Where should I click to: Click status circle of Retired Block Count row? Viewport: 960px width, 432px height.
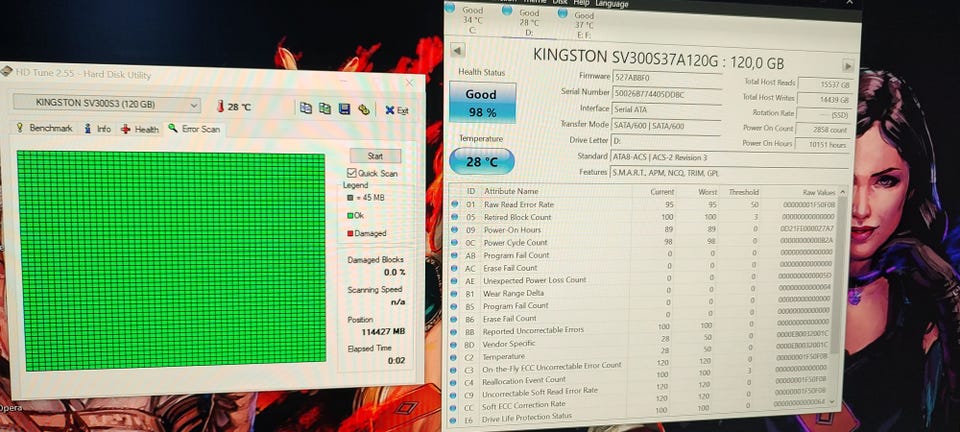point(454,217)
